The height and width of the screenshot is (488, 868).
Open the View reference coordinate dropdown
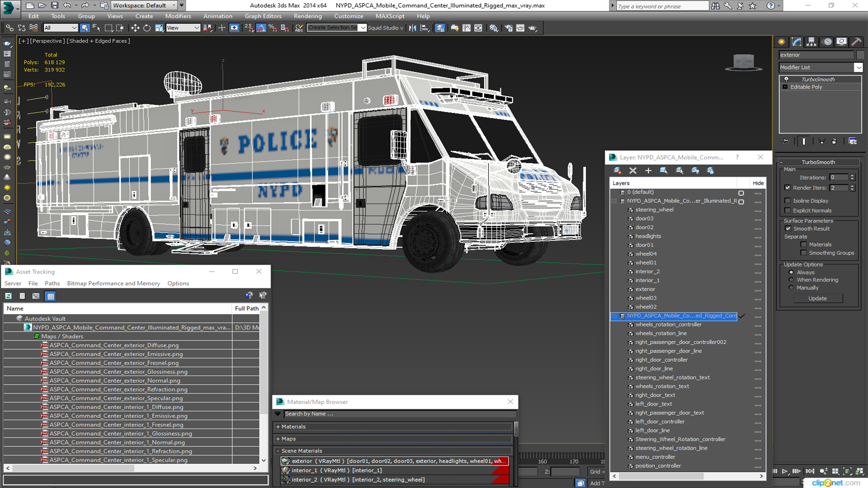pyautogui.click(x=183, y=28)
